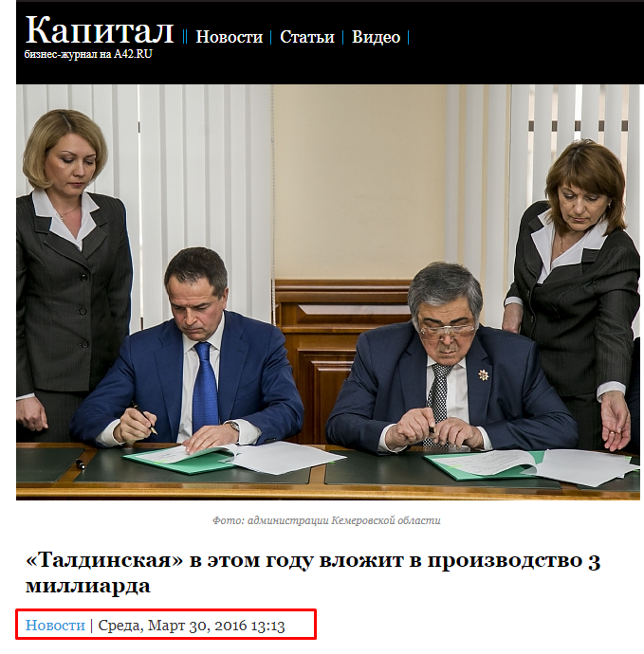The width and height of the screenshot is (644, 654).
Task: Click the bright blue tie in the photo
Action: tap(206, 386)
